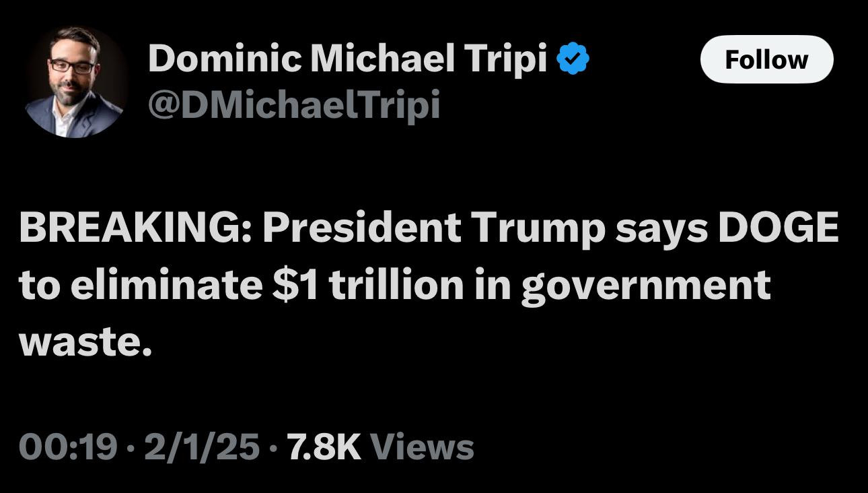Click the Views label

[x=422, y=447]
